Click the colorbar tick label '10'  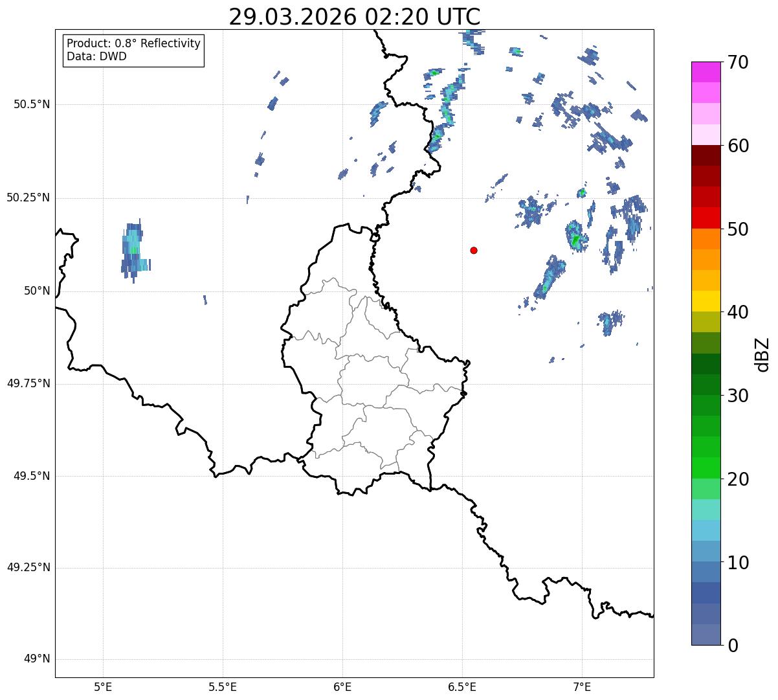740,563
